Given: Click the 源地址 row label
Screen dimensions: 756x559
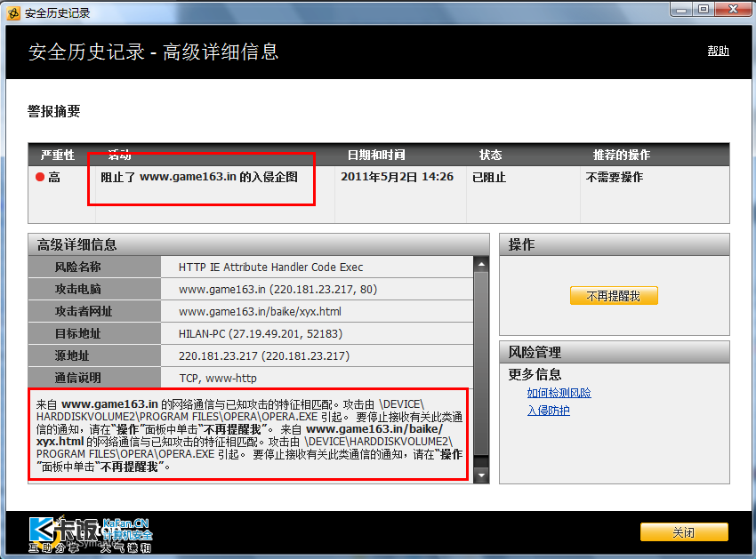Looking at the screenshot, I should pos(72,355).
